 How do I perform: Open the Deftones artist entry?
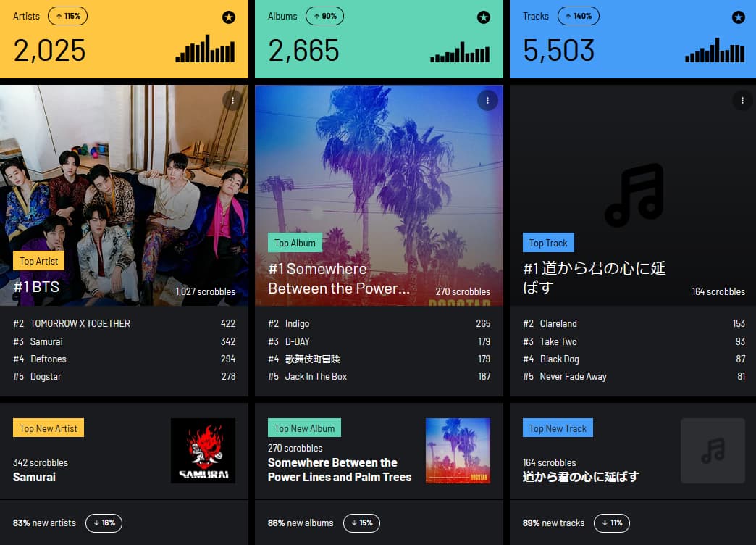pos(125,359)
